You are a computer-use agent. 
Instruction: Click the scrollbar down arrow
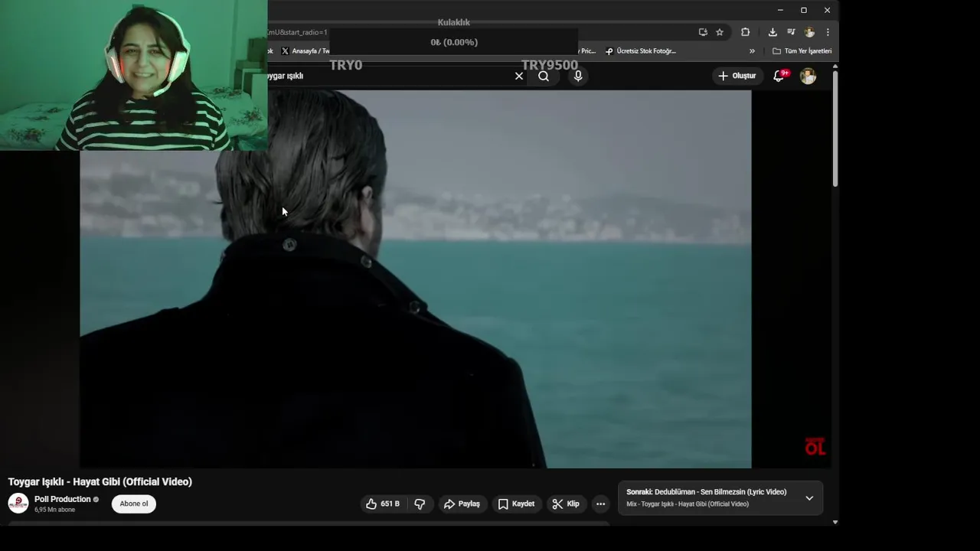coord(835,522)
